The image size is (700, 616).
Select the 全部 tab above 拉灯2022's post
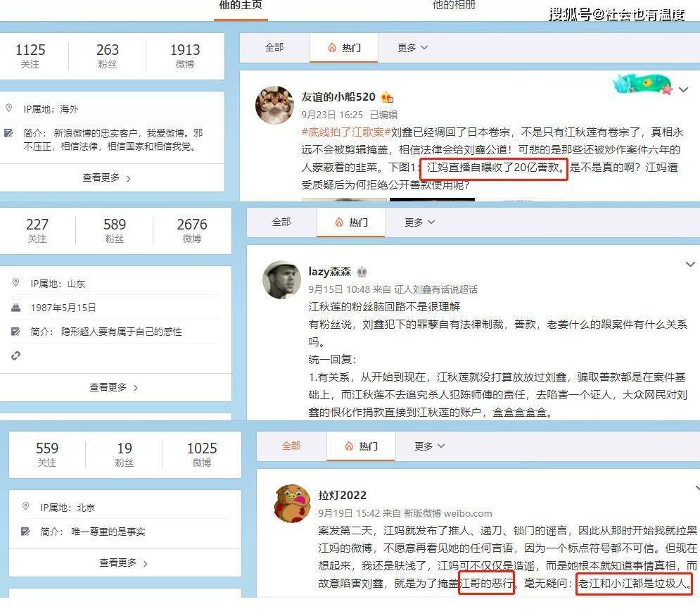tap(291, 446)
